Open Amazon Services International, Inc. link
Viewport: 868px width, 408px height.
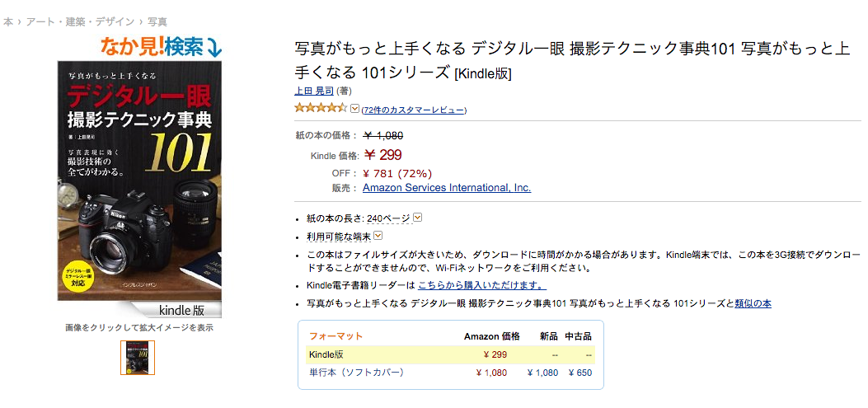click(447, 188)
